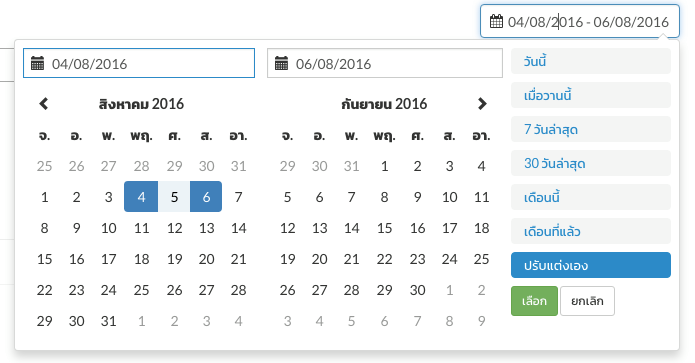
Task: Click the end date field 06/08/2016
Action: click(385, 63)
